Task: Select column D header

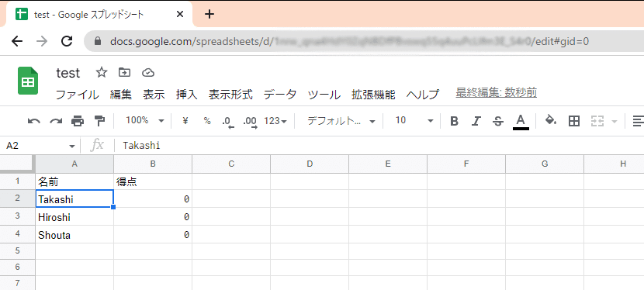Action: pyautogui.click(x=310, y=164)
